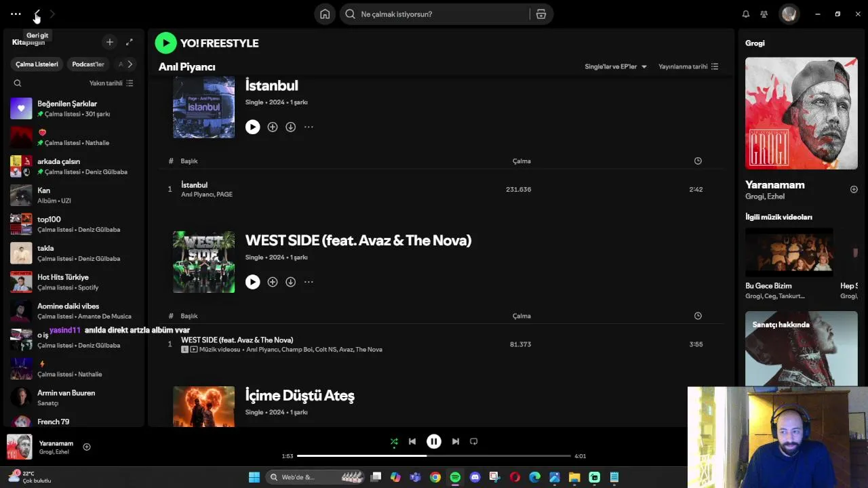
Task: Open Windows Start menu
Action: click(254, 477)
